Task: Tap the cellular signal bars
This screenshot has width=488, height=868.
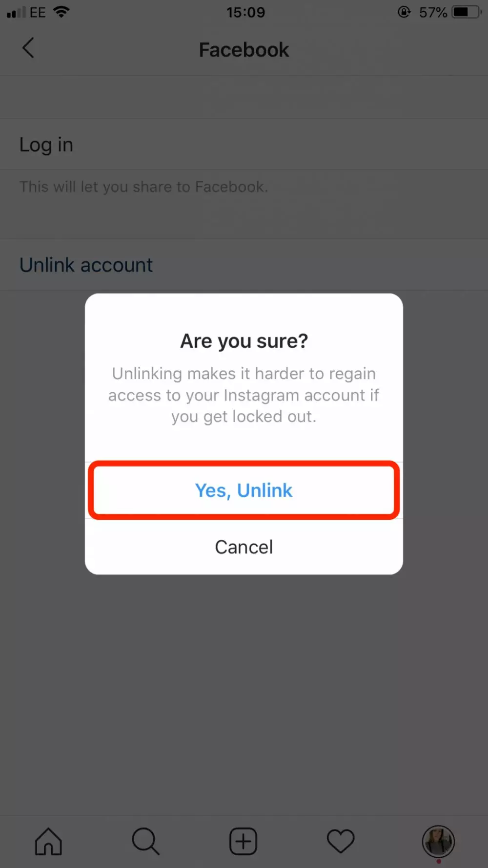Action: pos(16,12)
